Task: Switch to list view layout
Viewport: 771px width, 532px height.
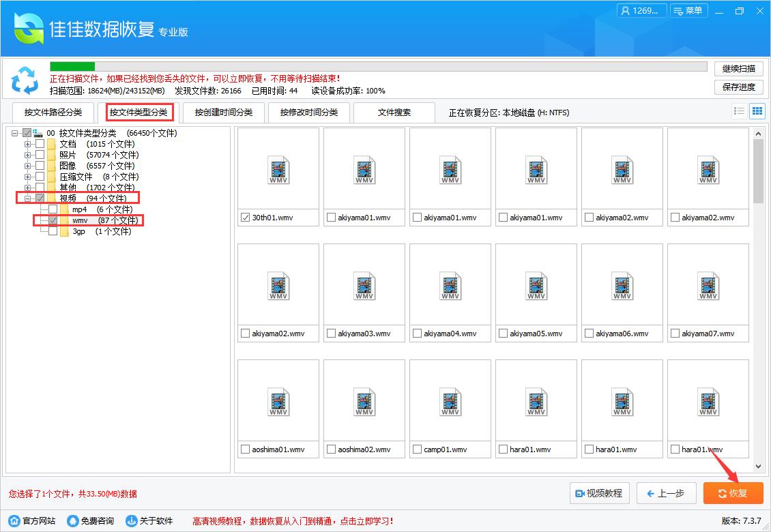Action: [739, 110]
